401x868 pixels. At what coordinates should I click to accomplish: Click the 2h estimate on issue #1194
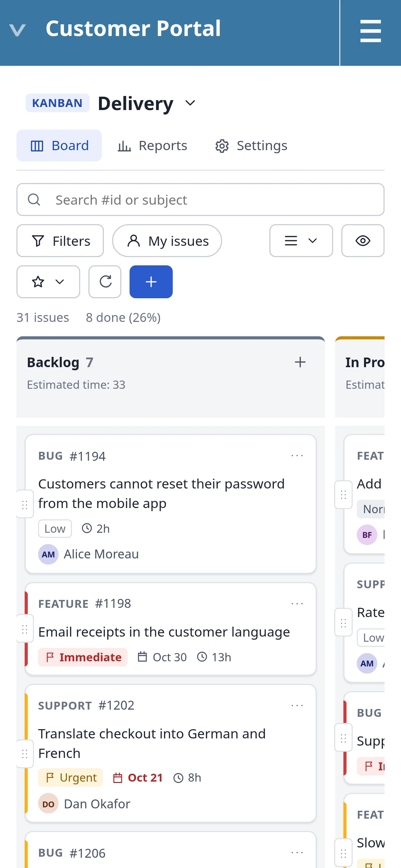pyautogui.click(x=96, y=529)
